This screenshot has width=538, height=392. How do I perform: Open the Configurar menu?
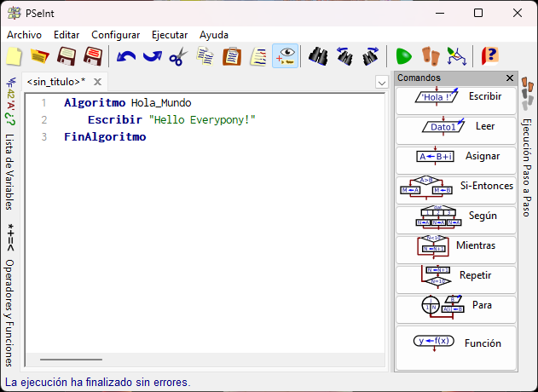pyautogui.click(x=116, y=35)
